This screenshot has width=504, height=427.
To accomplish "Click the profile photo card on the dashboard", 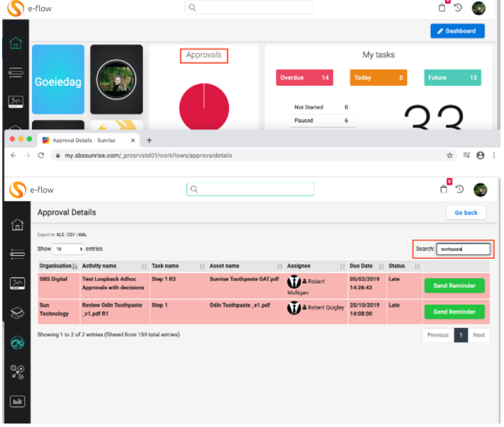I will [116, 80].
